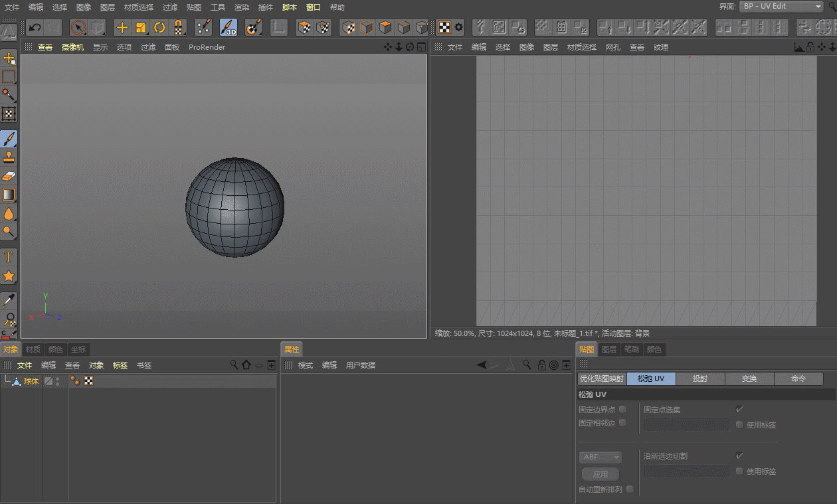Viewport: 837px width, 504px height.
Task: Select the Move tool in top toolbar
Action: pyautogui.click(x=122, y=27)
